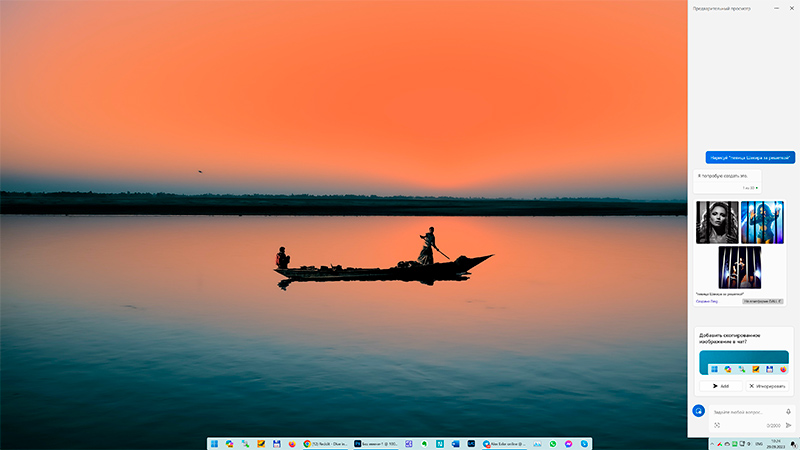The image size is (800, 450).
Task: Click the clock and date in taskbar
Action: [x=776, y=443]
